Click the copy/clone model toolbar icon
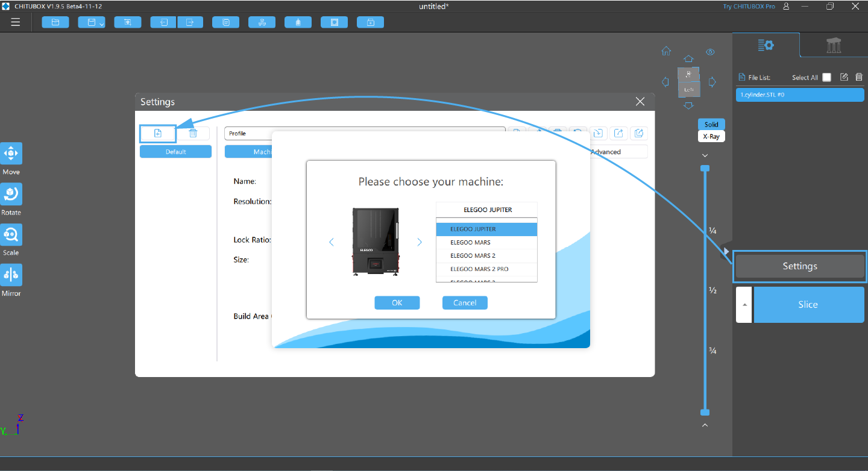The image size is (868, 471). [226, 22]
